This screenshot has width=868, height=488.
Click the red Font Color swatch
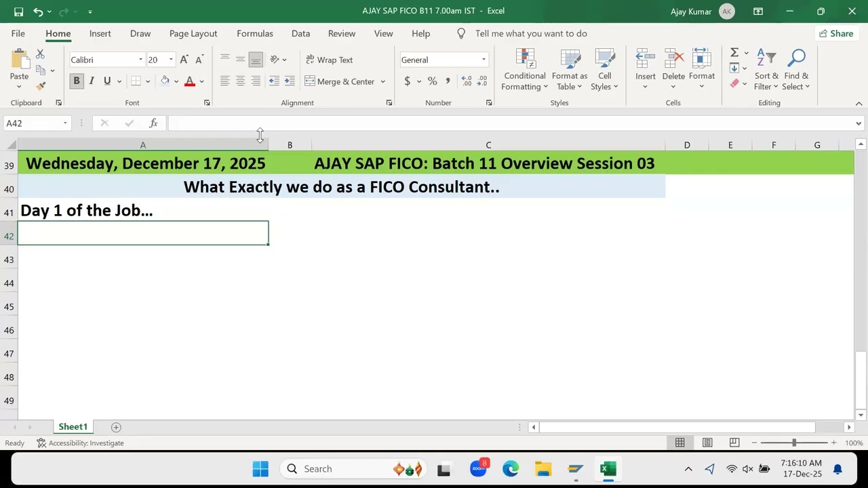190,81
